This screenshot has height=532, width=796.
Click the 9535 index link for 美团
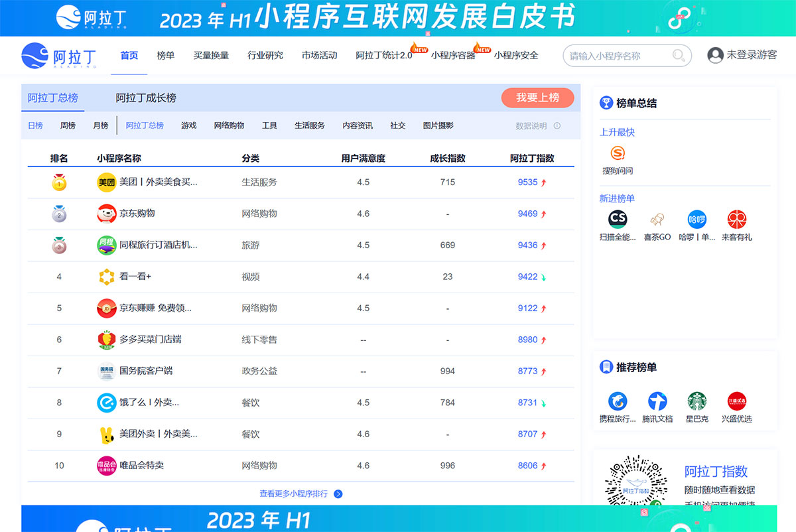(527, 182)
